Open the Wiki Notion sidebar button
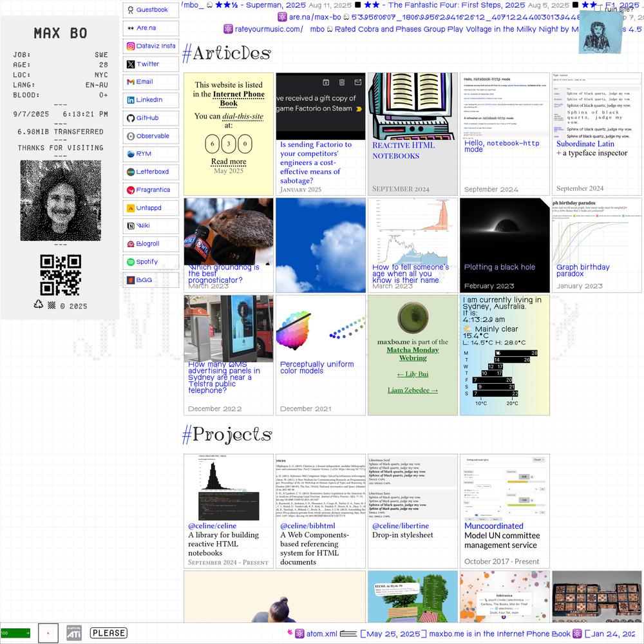Viewport: 644px width, 644px height. pyautogui.click(x=151, y=225)
